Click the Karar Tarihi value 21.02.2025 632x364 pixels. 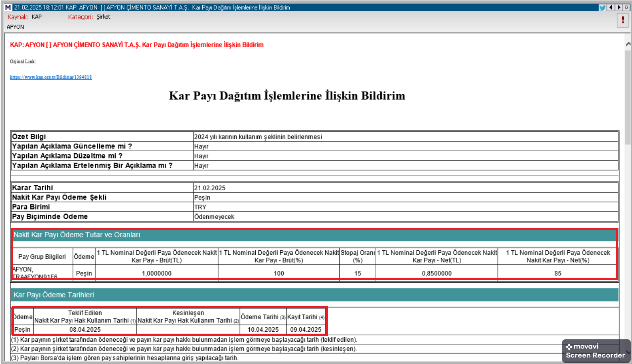click(x=210, y=188)
